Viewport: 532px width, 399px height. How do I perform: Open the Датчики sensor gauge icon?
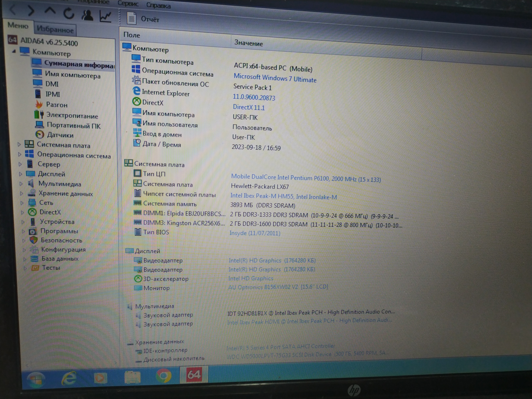[x=40, y=134]
